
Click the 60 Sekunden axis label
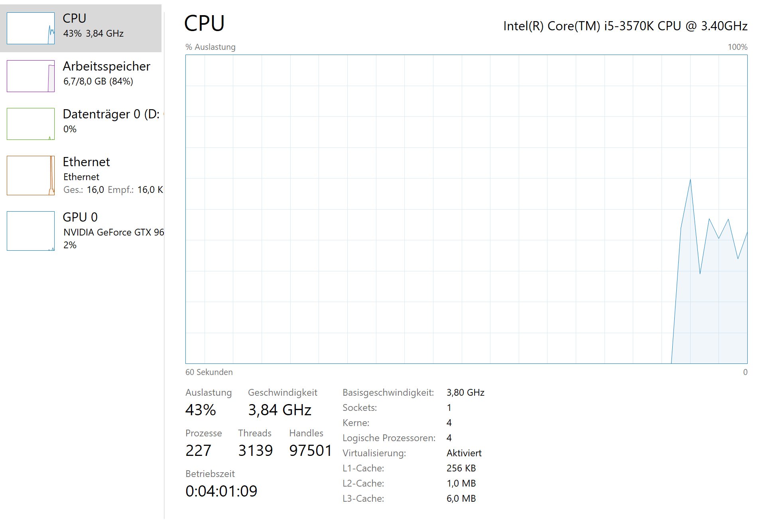click(209, 372)
